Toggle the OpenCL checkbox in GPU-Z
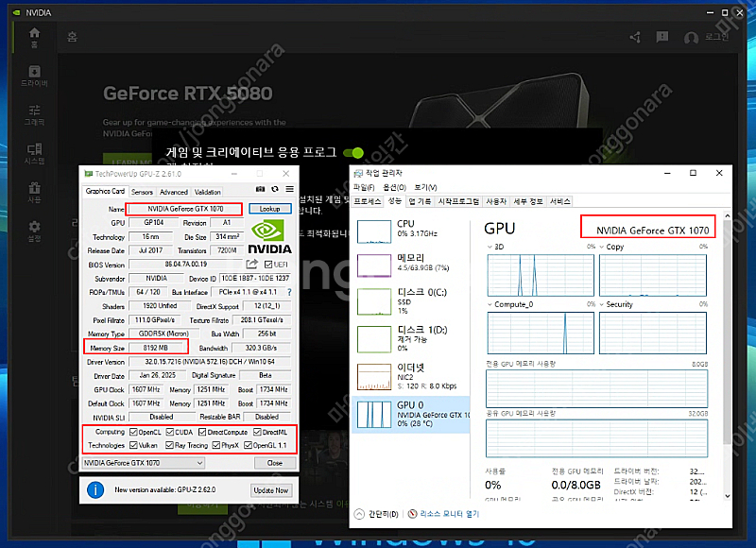756x548 pixels. pos(133,432)
